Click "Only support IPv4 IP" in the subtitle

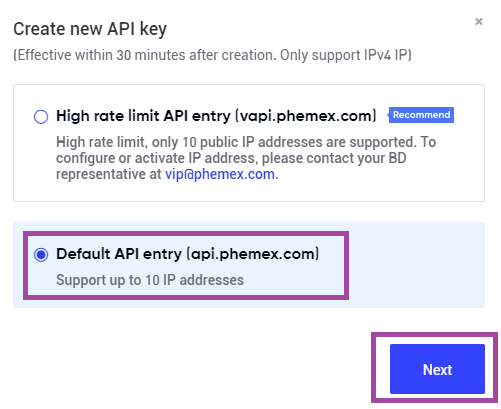coord(346,55)
